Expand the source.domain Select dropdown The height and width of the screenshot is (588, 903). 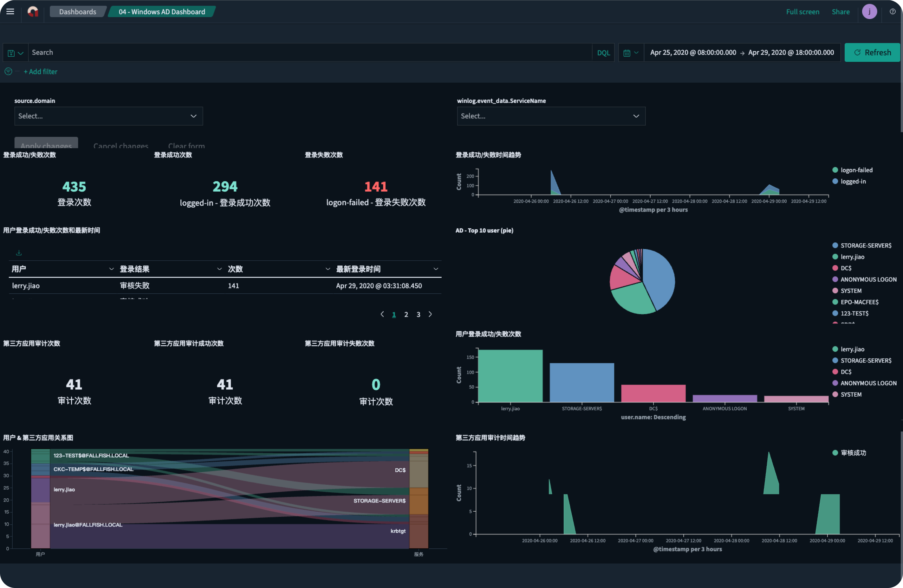click(108, 116)
